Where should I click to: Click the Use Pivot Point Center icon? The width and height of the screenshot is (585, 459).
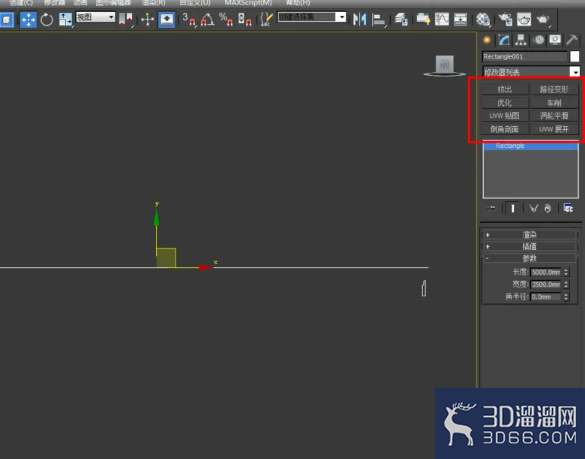point(126,19)
